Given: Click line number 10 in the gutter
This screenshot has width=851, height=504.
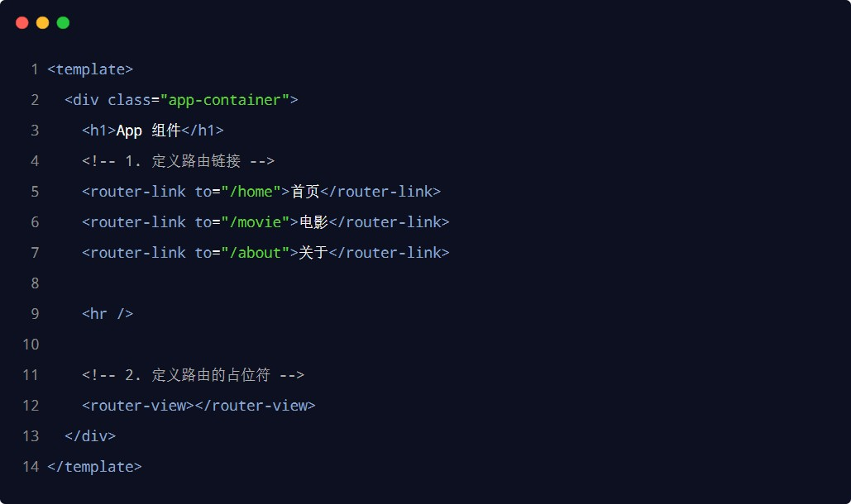Looking at the screenshot, I should [x=31, y=345].
